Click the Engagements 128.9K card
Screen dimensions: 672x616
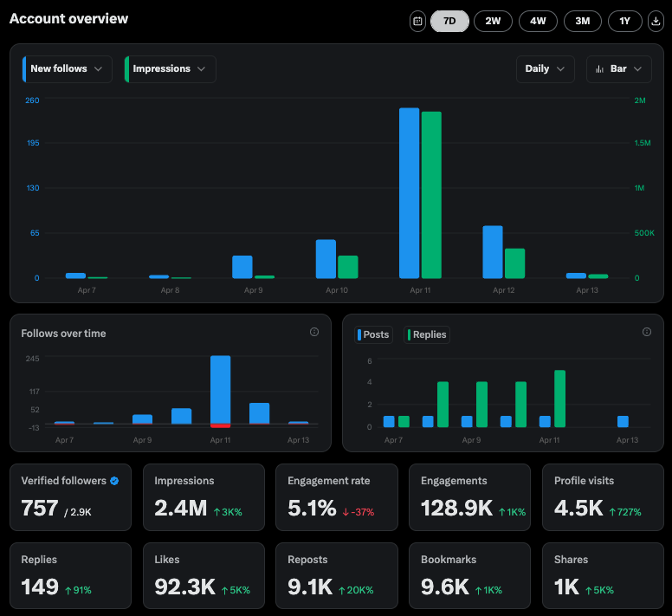pyautogui.click(x=469, y=497)
